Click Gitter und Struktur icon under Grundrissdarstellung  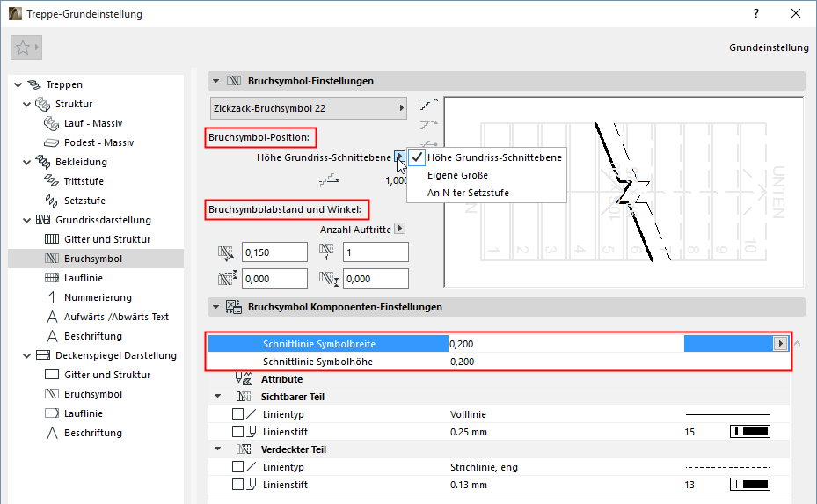tap(52, 238)
